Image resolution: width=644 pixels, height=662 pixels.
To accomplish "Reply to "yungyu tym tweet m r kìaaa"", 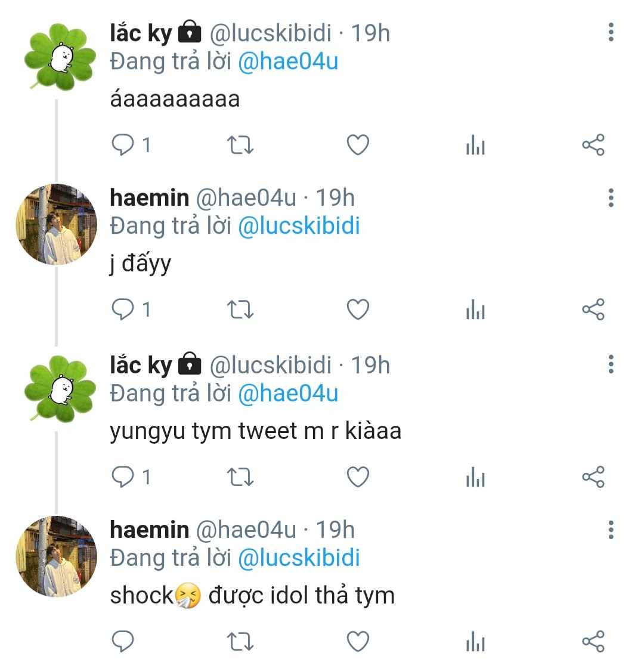I will (x=123, y=477).
